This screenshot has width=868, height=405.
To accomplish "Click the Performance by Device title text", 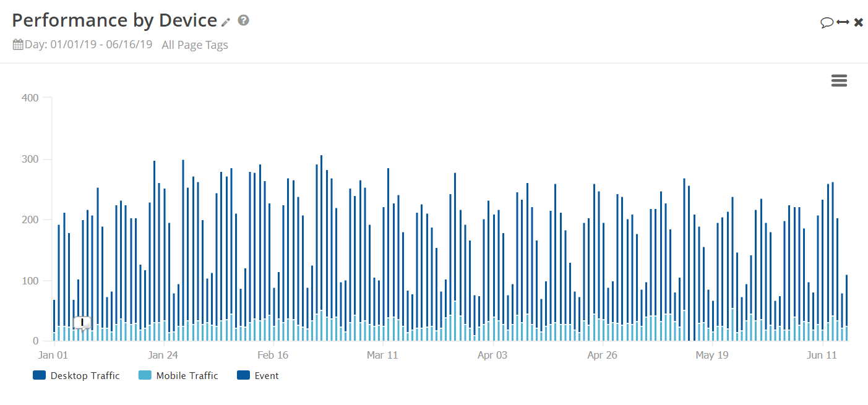I will (x=114, y=20).
